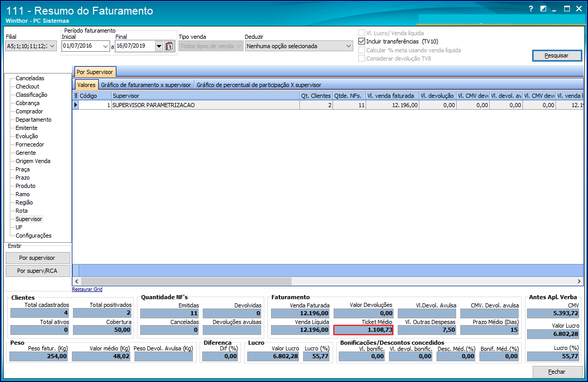
Task: Select the highlighted Supervisor tree item
Action: pyautogui.click(x=29, y=219)
